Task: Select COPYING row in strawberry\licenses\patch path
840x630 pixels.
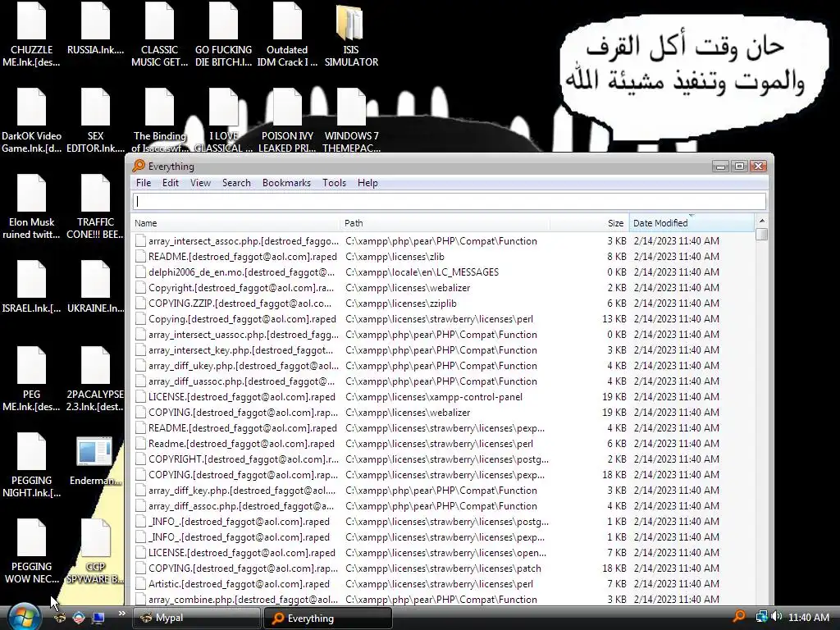Action: coord(442,568)
